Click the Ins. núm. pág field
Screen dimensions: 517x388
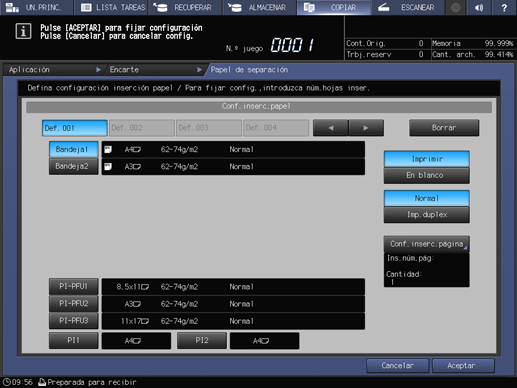(427, 258)
